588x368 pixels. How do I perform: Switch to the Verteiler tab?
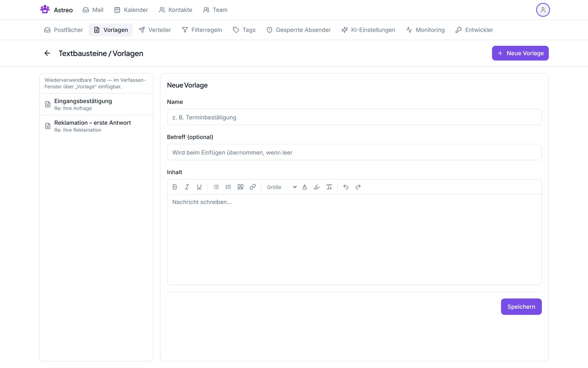coord(155,30)
